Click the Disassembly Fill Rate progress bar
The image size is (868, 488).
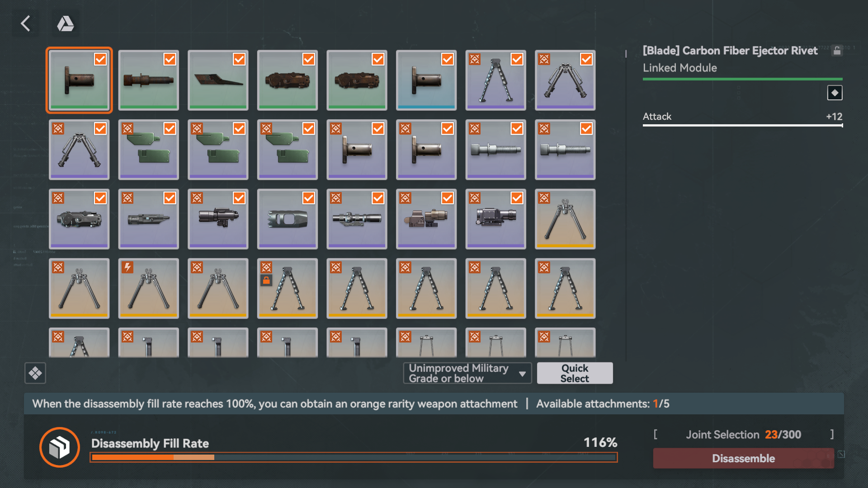point(354,457)
